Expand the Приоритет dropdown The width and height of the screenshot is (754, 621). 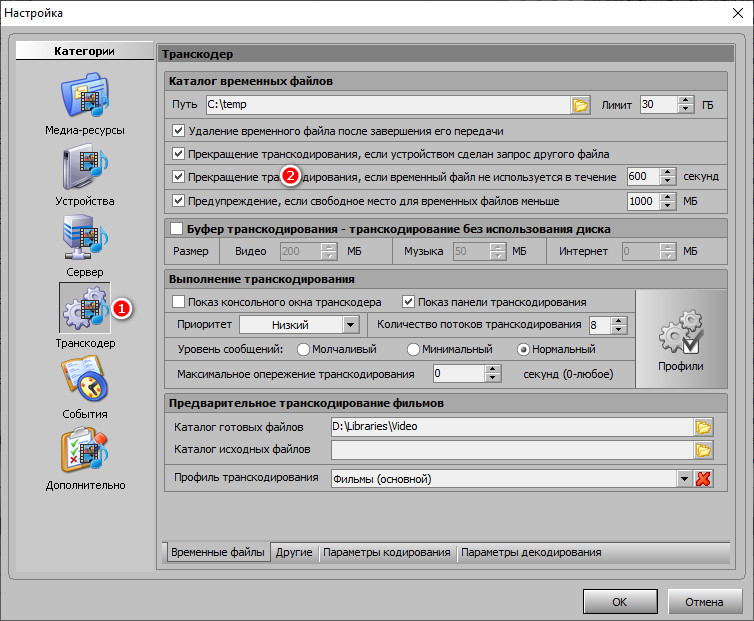pyautogui.click(x=349, y=325)
